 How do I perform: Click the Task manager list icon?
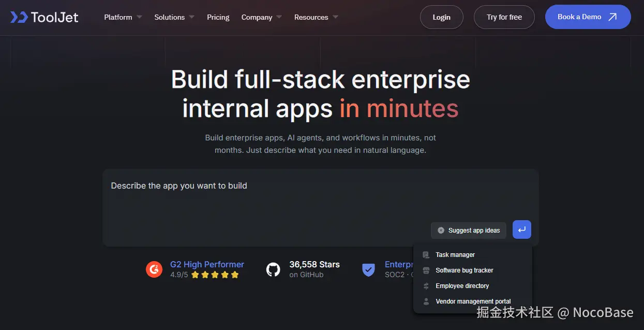[x=426, y=255]
